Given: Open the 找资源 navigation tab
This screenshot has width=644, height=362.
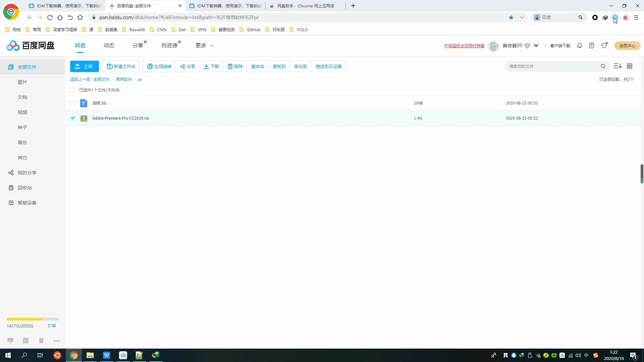Looking at the screenshot, I should [169, 46].
